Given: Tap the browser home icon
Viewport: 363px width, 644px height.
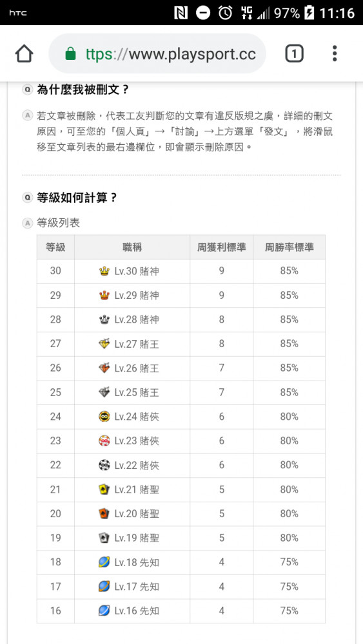Looking at the screenshot, I should click(x=25, y=54).
